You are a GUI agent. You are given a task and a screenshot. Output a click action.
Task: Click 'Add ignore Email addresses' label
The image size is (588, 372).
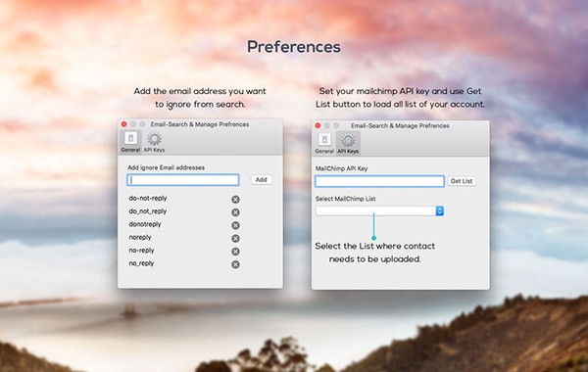pyautogui.click(x=167, y=167)
